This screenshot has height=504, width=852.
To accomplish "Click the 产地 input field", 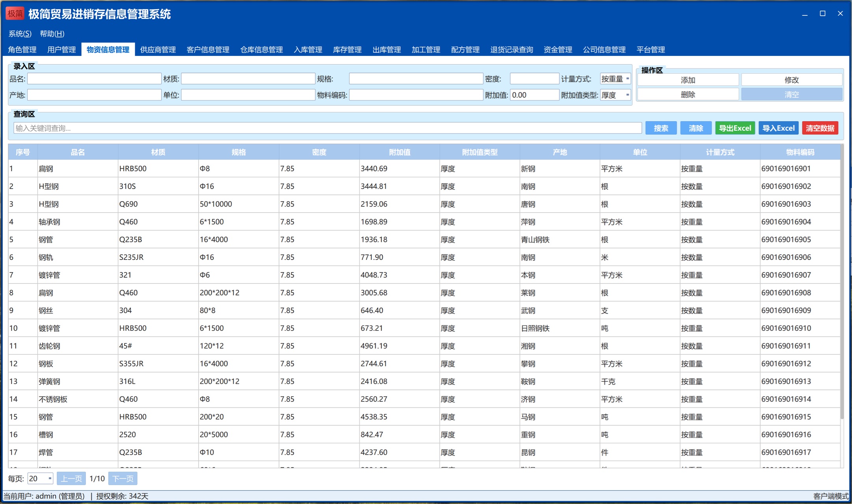I will click(x=94, y=95).
